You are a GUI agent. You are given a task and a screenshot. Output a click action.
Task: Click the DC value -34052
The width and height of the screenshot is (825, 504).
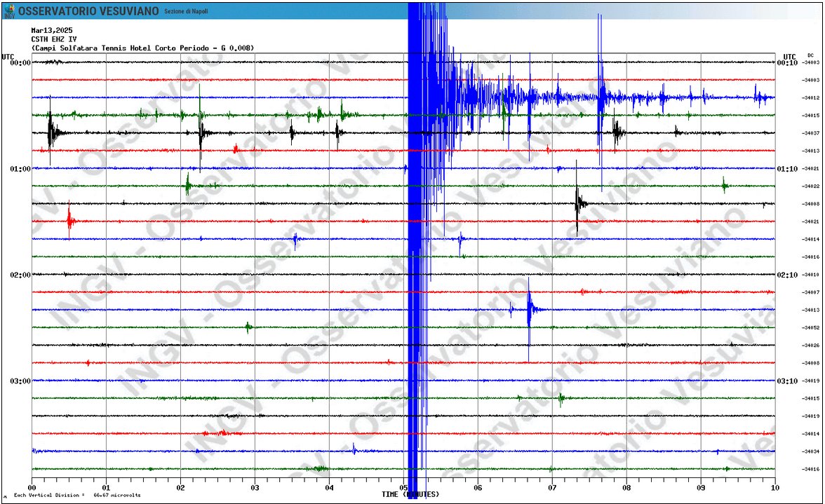point(810,328)
